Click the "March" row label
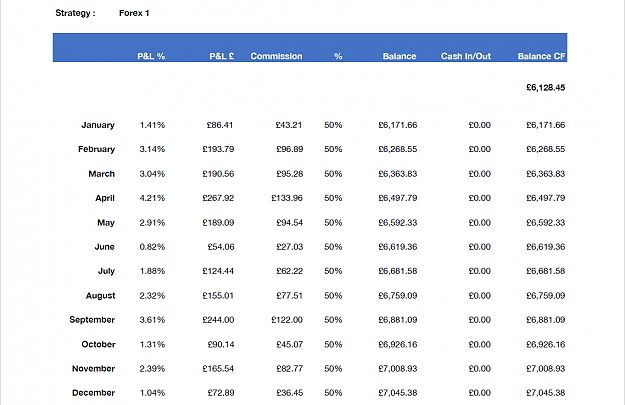 coord(102,174)
